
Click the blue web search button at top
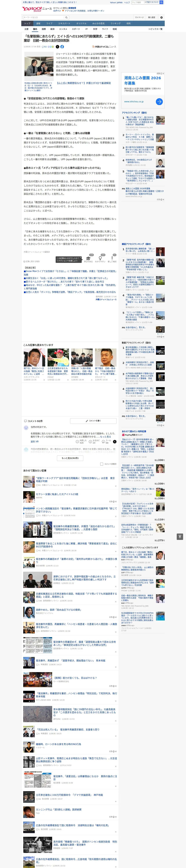(x=161, y=2)
